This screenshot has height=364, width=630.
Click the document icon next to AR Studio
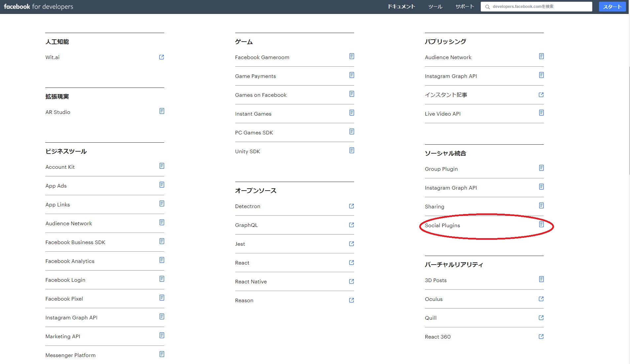pyautogui.click(x=162, y=111)
